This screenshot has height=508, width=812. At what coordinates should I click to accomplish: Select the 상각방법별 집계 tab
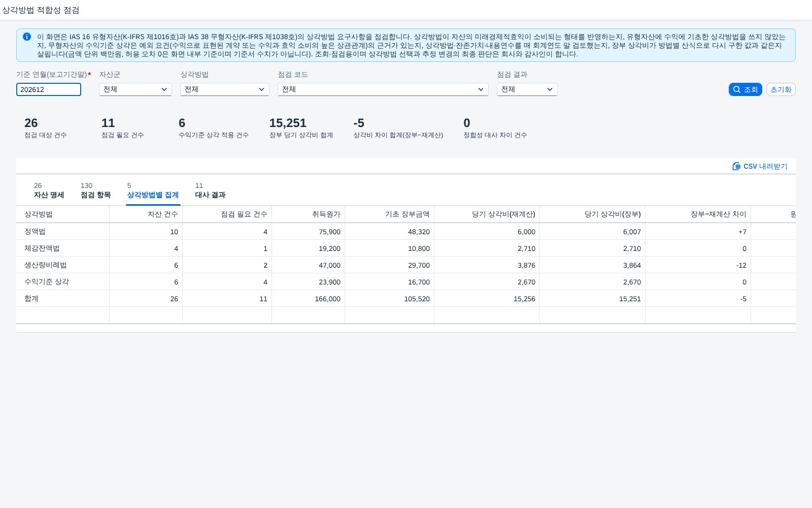(x=153, y=190)
